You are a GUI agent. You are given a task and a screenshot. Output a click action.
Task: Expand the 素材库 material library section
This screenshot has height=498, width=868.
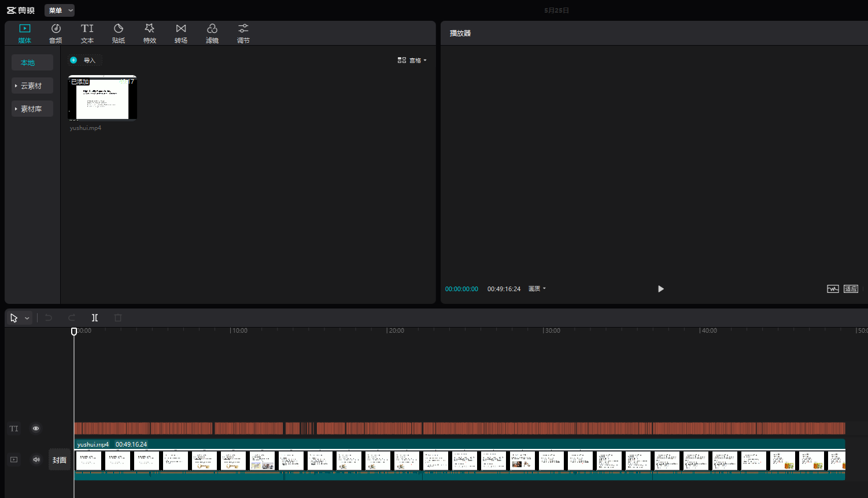pyautogui.click(x=32, y=109)
